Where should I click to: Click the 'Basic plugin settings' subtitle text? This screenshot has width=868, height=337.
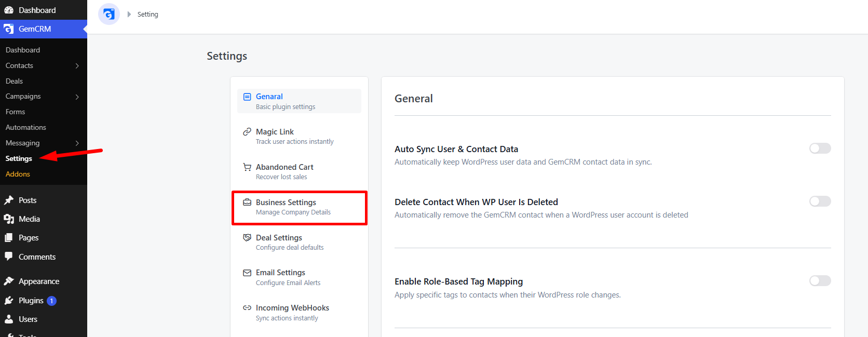(x=286, y=107)
